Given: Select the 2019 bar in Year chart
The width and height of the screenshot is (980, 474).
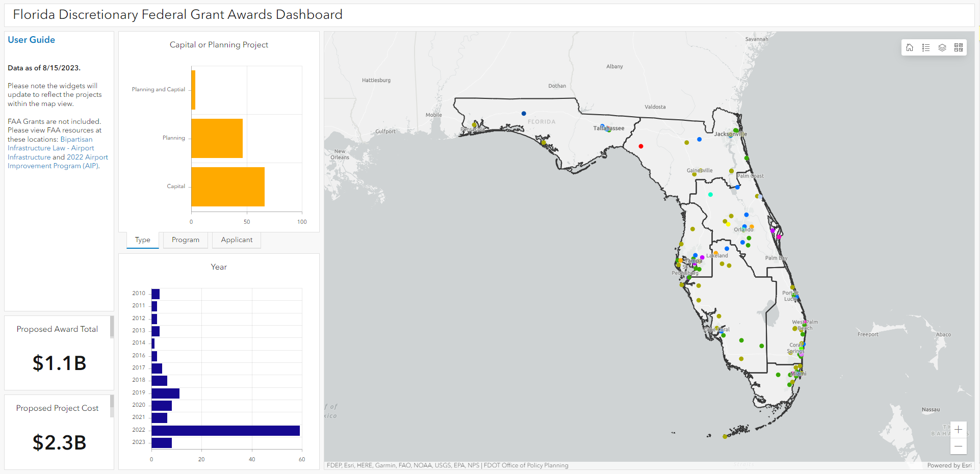Looking at the screenshot, I should [165, 393].
